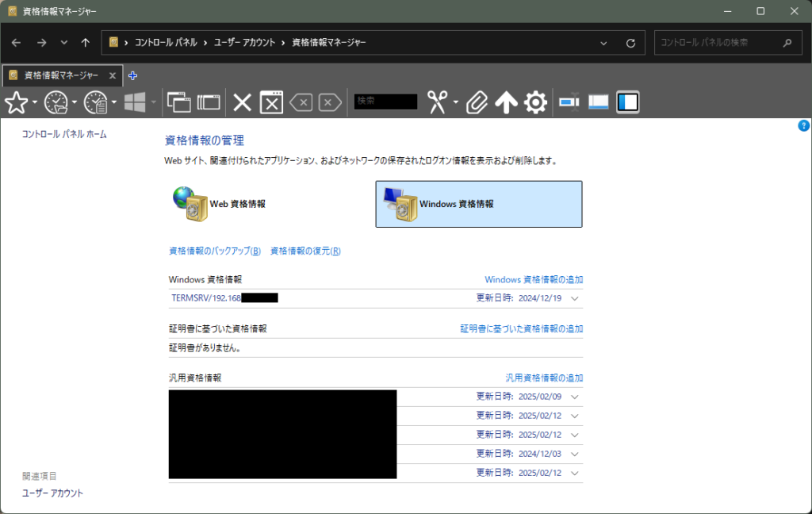Screen dimensions: 812x514
Task: Click 資格情報の復元(R) link
Action: tap(305, 251)
